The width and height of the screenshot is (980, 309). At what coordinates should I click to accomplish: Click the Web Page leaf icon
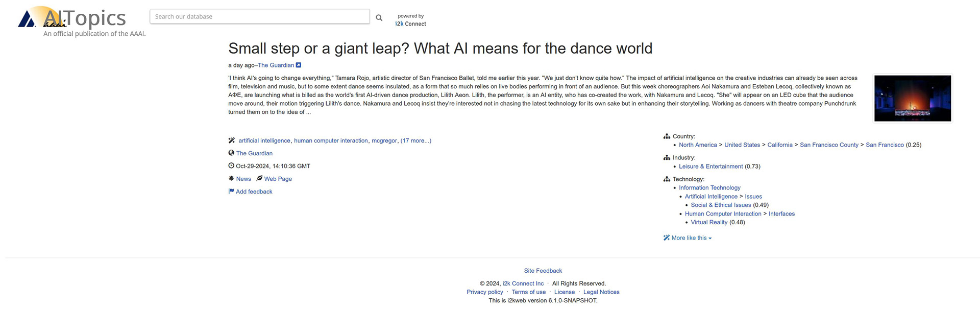coord(259,178)
